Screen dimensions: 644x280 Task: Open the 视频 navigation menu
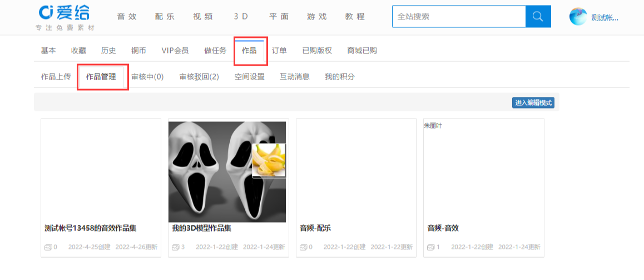click(203, 17)
